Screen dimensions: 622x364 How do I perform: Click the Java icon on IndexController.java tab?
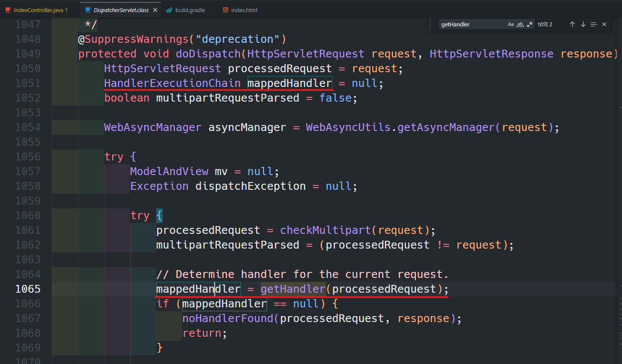(8, 10)
